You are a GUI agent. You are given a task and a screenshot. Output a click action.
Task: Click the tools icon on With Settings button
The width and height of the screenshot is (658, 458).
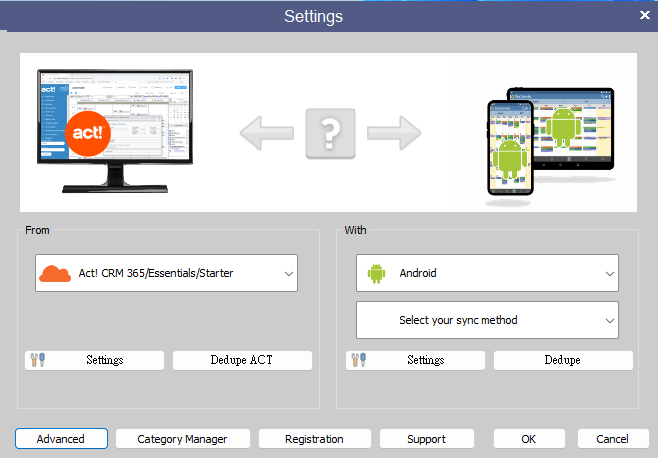(x=359, y=360)
